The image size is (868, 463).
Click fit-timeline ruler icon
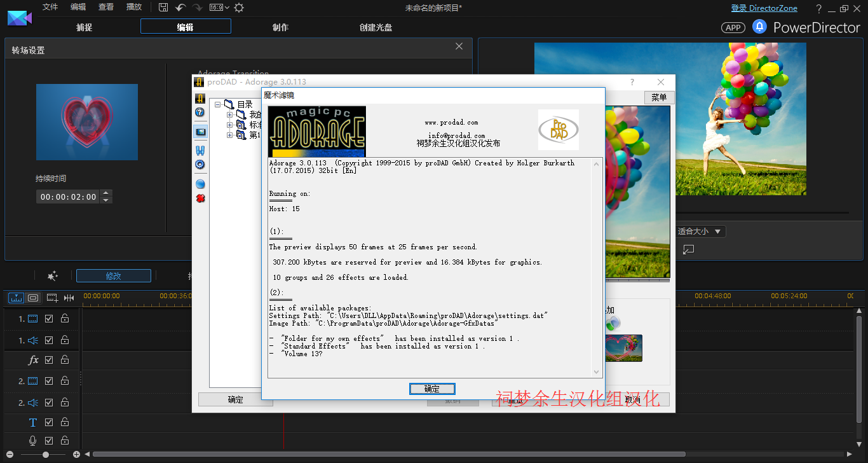coord(69,298)
